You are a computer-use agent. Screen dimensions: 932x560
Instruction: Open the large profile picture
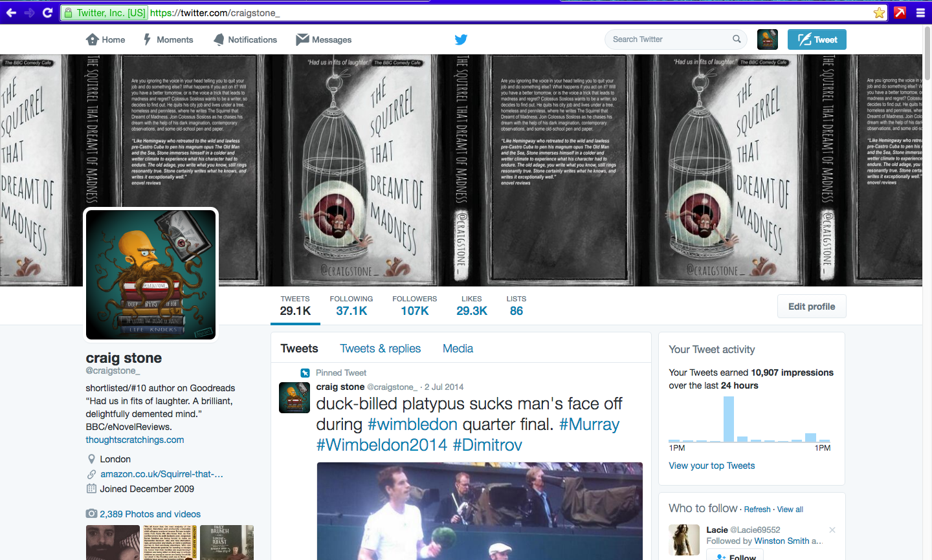click(151, 274)
